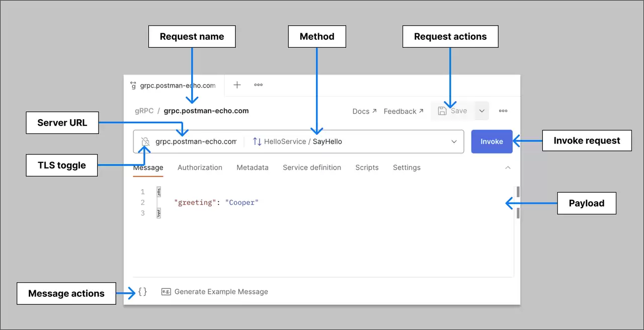Open the Docs link

364,111
